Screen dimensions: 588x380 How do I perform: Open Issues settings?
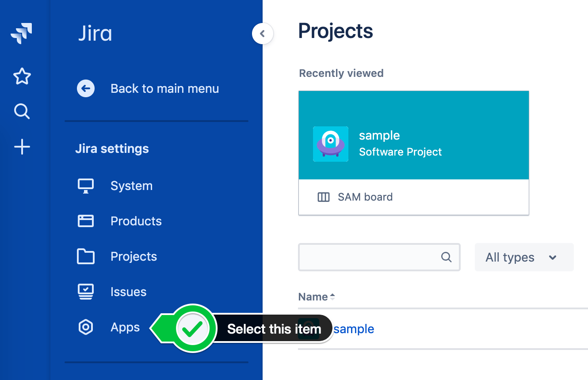pyautogui.click(x=128, y=292)
